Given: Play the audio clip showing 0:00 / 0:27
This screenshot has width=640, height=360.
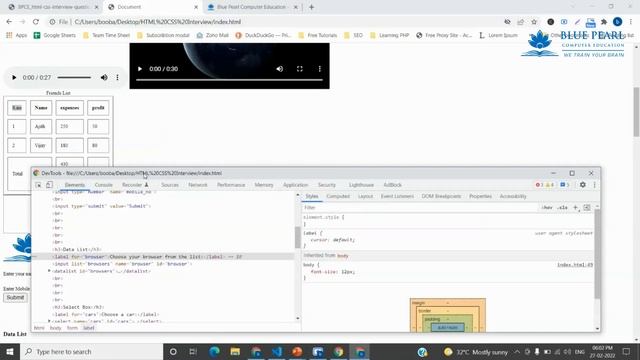Looking at the screenshot, I should click(x=14, y=78).
